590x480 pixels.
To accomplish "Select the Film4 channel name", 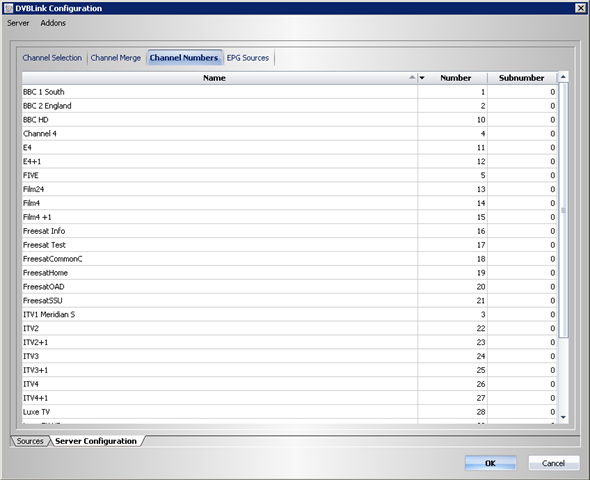I will 32,204.
